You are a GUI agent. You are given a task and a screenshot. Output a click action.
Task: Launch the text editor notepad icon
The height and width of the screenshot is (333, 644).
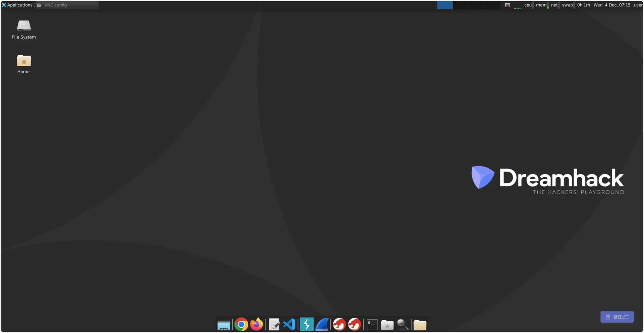point(274,325)
